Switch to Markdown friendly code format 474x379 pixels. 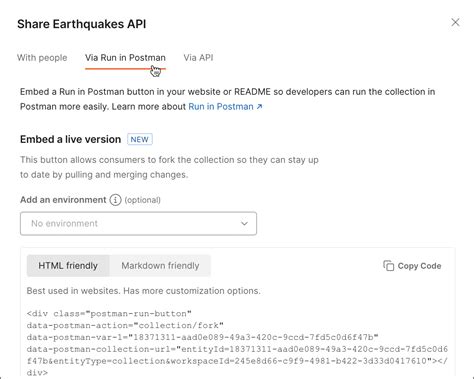point(160,266)
